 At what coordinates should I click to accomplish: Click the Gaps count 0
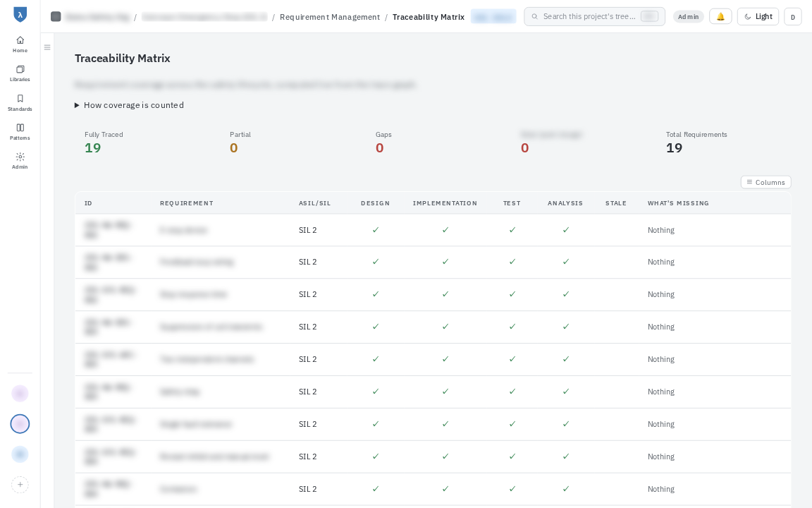coord(380,148)
